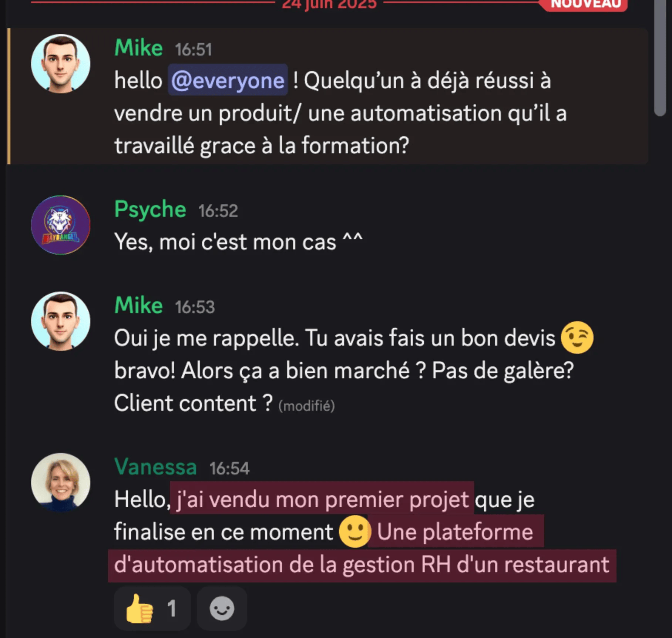
Task: Click the thumbs up reaction on Vanessa's message
Action: click(x=152, y=608)
